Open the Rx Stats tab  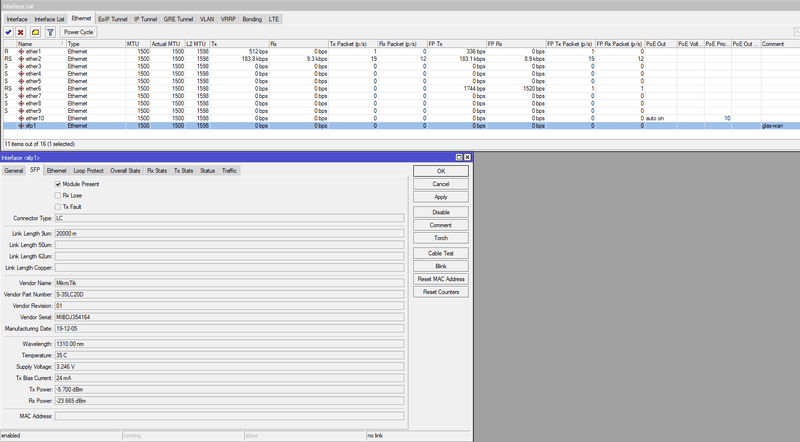[x=157, y=171]
